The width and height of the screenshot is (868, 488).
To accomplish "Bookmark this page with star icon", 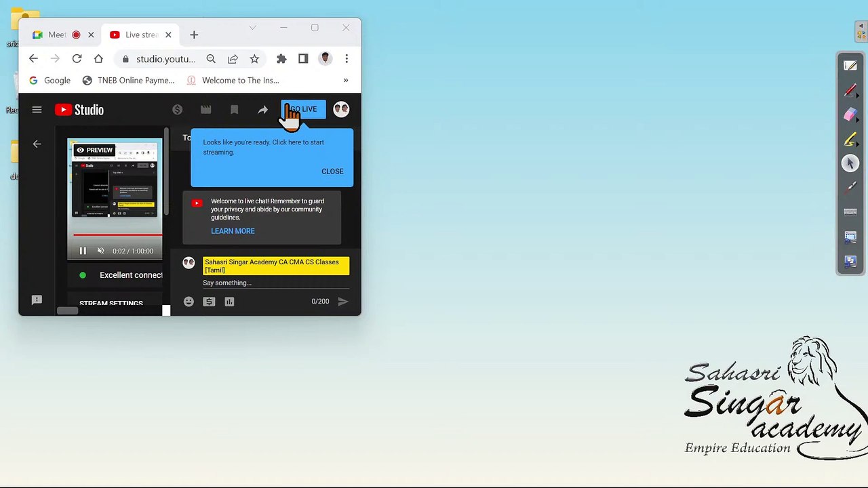I will coord(254,59).
